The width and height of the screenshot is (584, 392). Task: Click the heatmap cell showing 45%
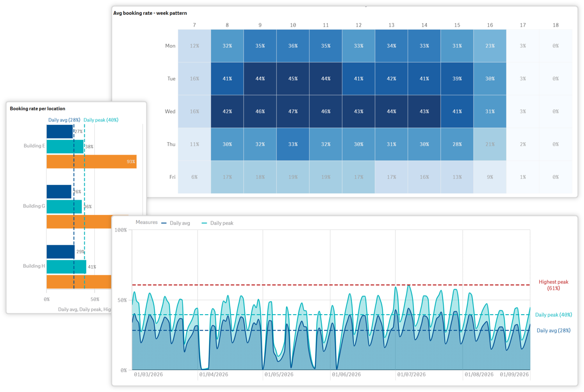pos(293,79)
